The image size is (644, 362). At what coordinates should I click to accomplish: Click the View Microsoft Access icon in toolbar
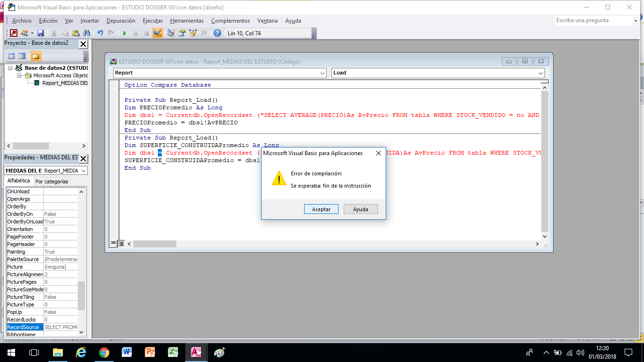[x=14, y=33]
